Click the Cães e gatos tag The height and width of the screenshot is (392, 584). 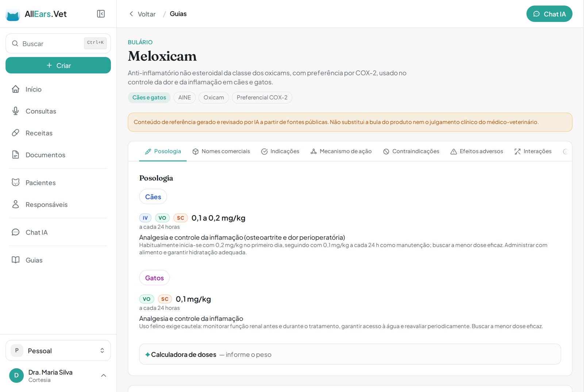149,97
